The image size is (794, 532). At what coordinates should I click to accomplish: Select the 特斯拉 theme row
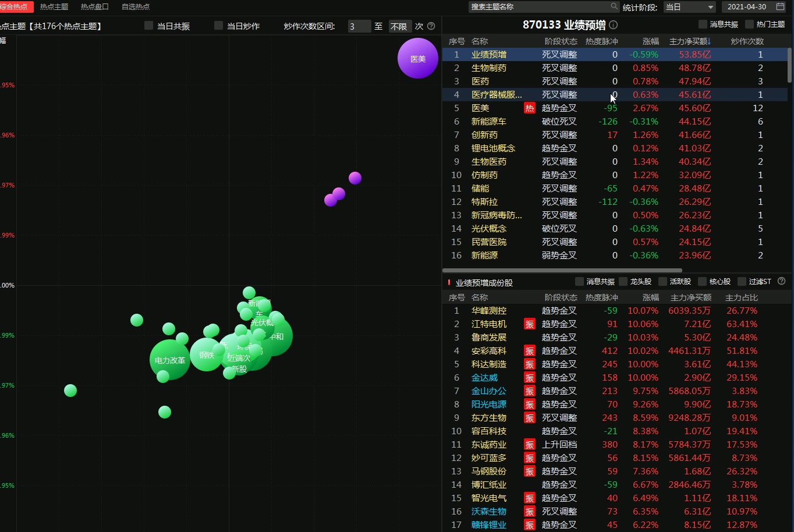[614, 202]
